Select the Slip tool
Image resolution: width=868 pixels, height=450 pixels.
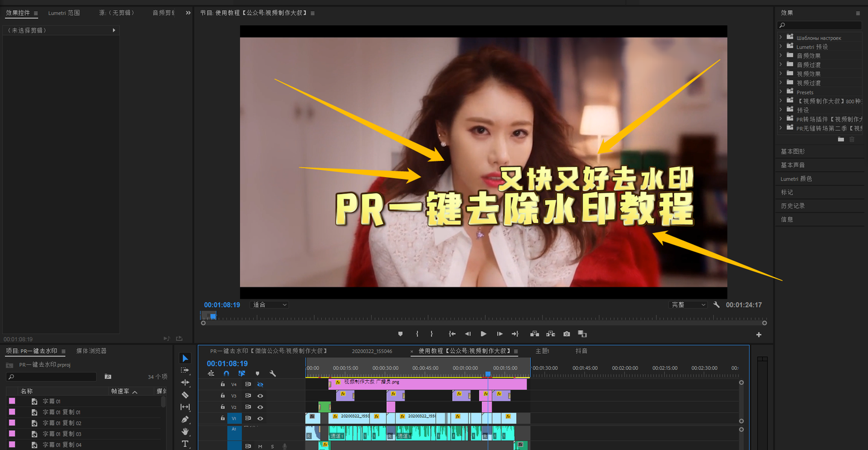(185, 407)
